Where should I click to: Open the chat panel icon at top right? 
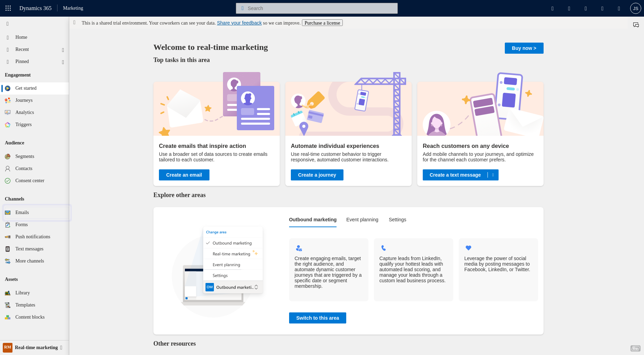coord(636,25)
